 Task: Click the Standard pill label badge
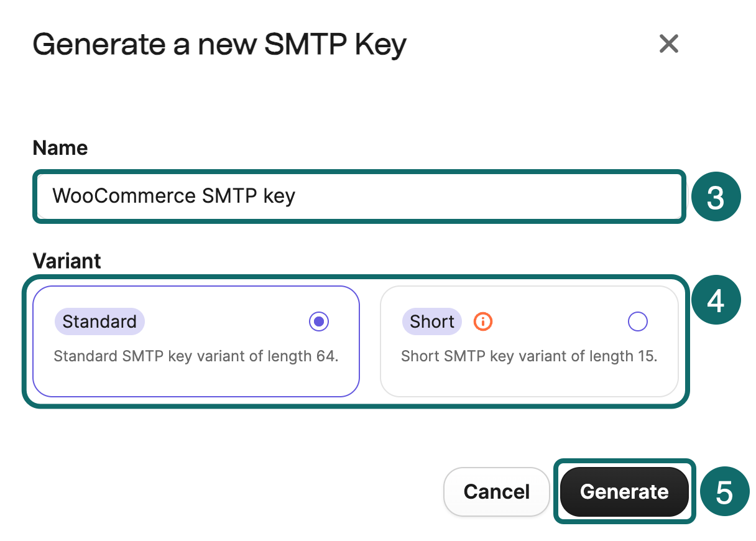(x=99, y=321)
